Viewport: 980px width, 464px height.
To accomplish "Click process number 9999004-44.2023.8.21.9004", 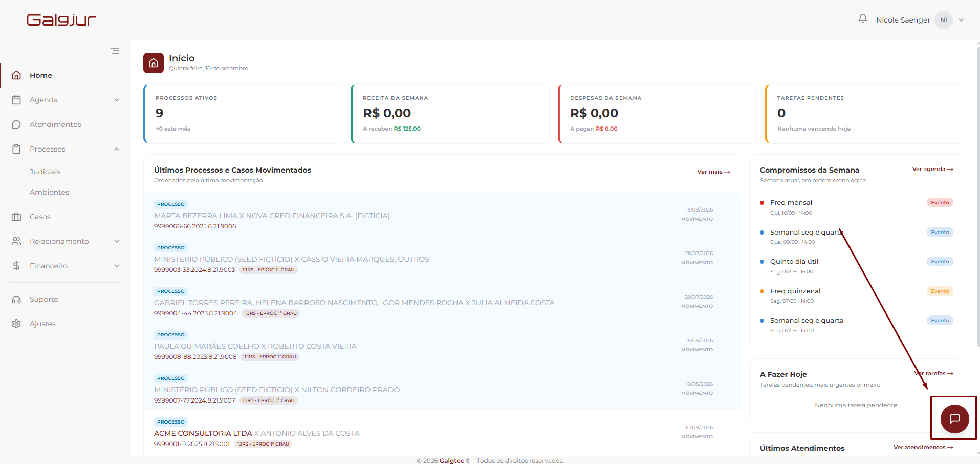I will 195,313.
